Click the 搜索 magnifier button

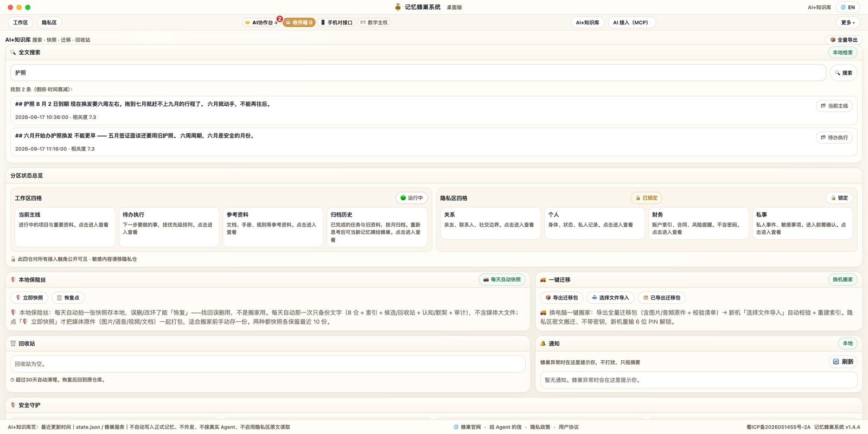point(844,73)
